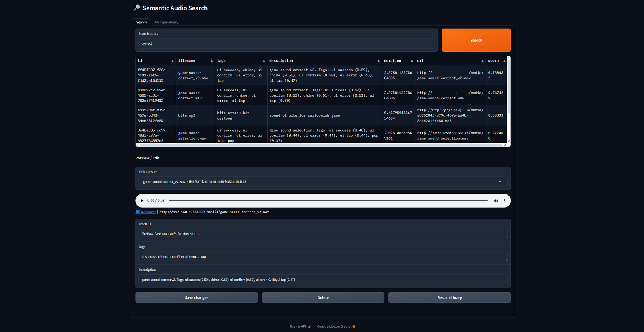Click the Rescan library button
This screenshot has height=332, width=644.
[x=449, y=298]
